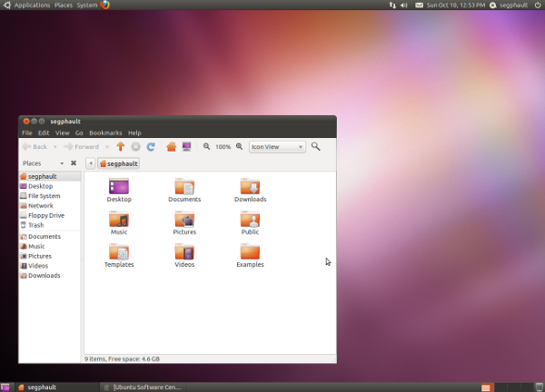Switch to Ubuntu Software Center taskbar button
This screenshot has height=392, width=545.
143,387
